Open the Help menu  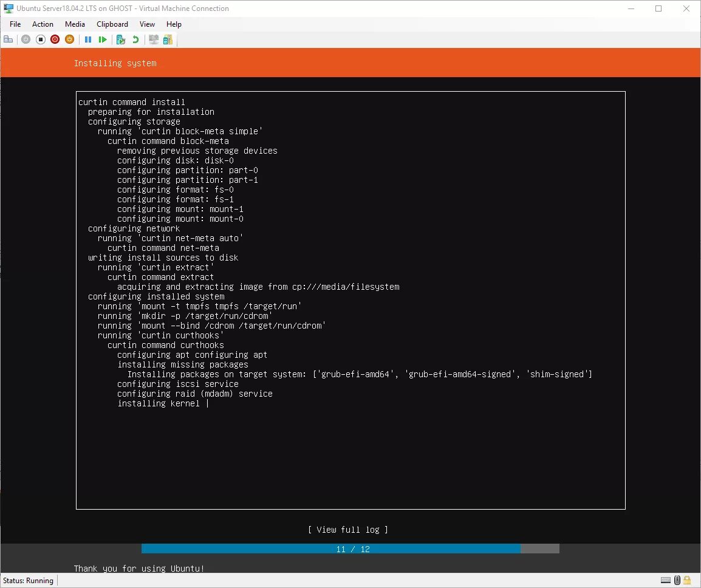(x=174, y=24)
